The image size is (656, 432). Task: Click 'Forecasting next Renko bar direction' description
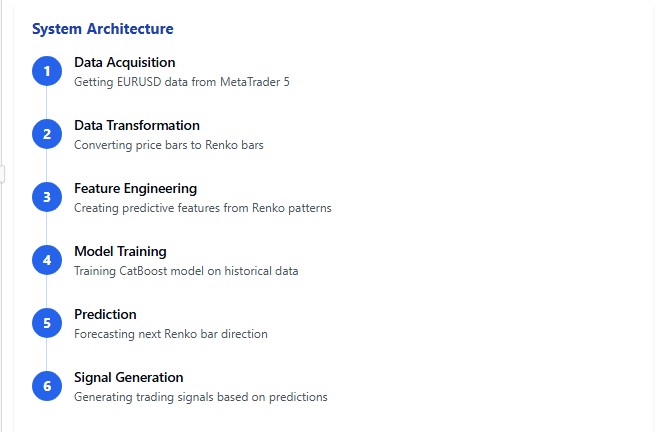click(171, 334)
